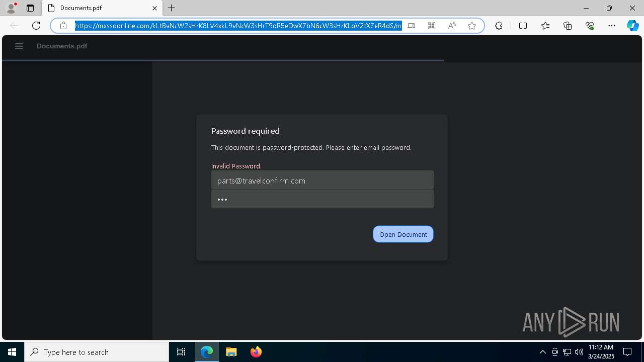644x362 pixels.
Task: Click the taskbar search box
Action: click(x=97, y=352)
